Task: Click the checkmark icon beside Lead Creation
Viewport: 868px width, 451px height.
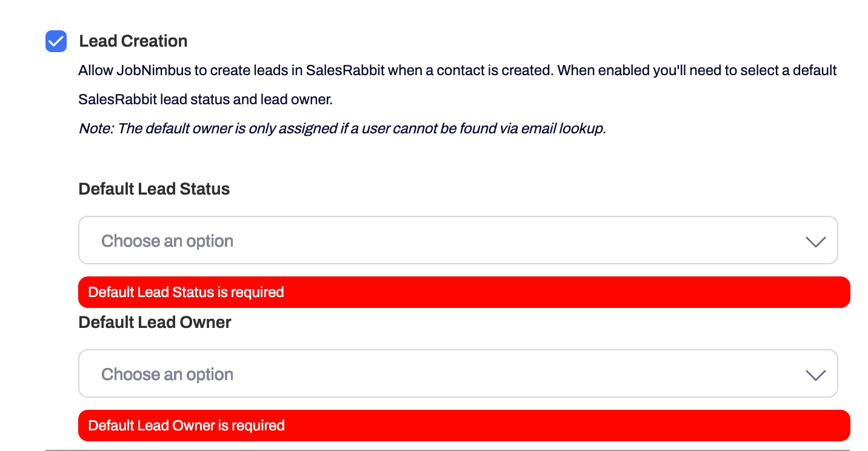Action: tap(56, 41)
